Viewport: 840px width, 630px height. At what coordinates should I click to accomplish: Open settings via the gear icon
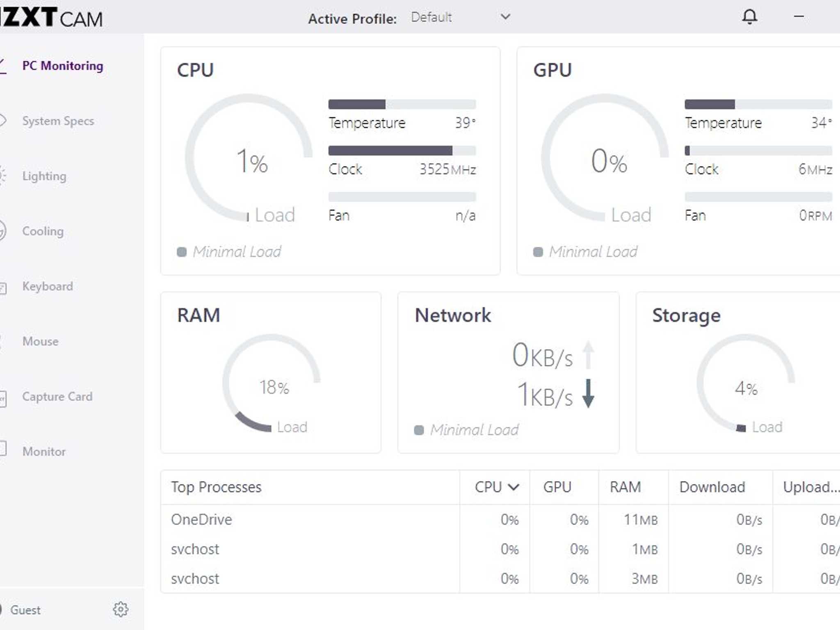[x=121, y=609]
